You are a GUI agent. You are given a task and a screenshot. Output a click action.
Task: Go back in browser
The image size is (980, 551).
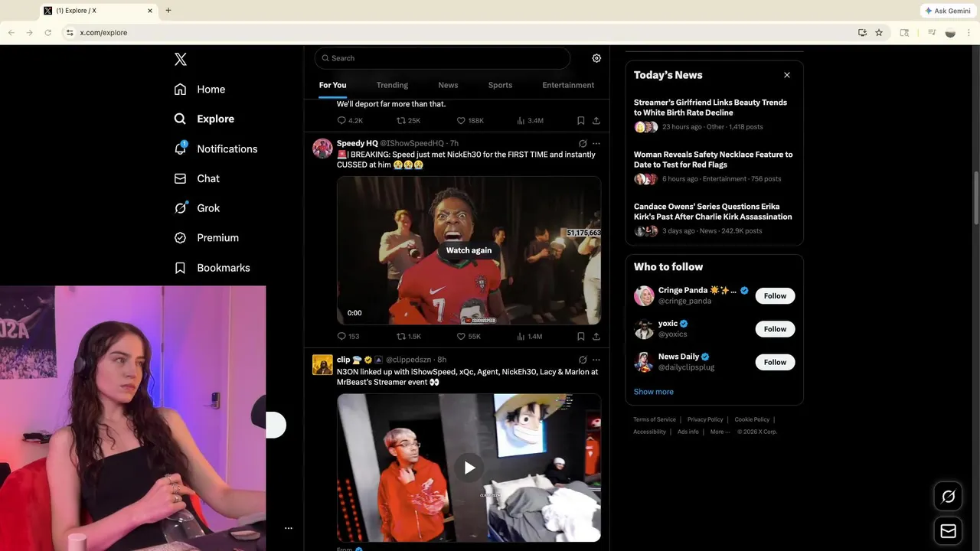point(11,32)
